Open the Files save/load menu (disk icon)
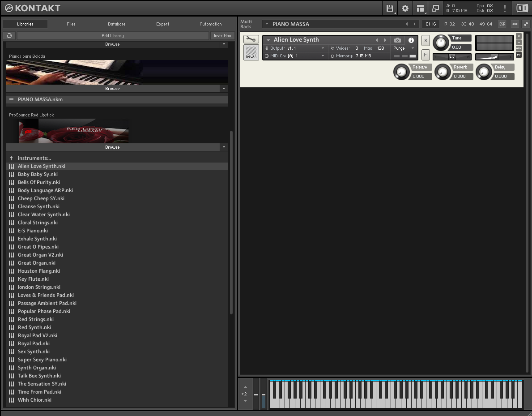 [390, 8]
